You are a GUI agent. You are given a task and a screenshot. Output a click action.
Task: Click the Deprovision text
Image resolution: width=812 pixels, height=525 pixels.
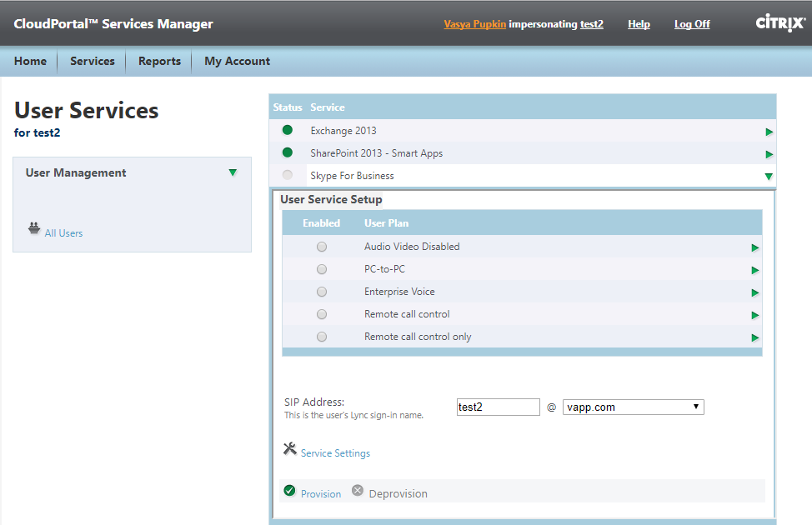[398, 494]
